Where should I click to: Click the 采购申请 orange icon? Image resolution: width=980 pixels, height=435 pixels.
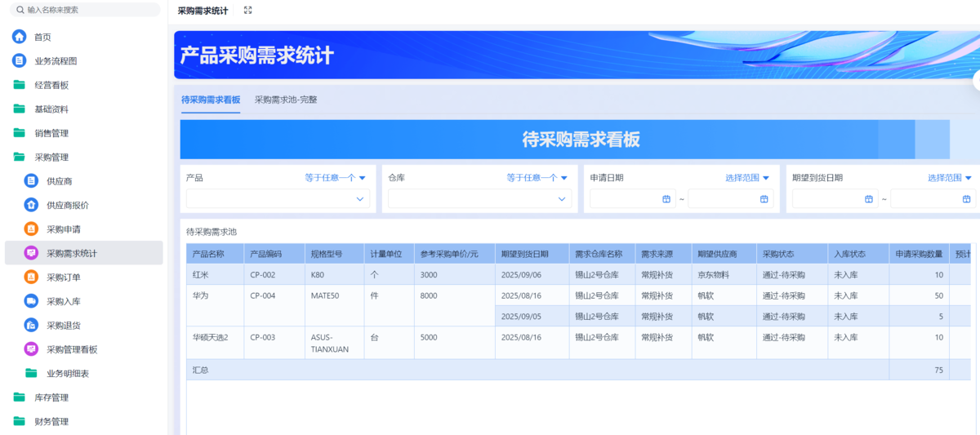click(x=31, y=229)
